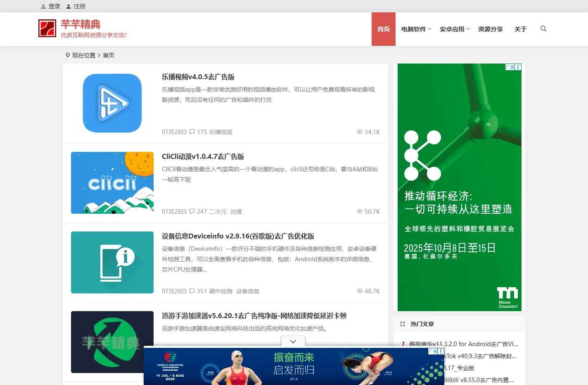
Task: Click the 首页 breadcrumb link
Action: pos(109,55)
